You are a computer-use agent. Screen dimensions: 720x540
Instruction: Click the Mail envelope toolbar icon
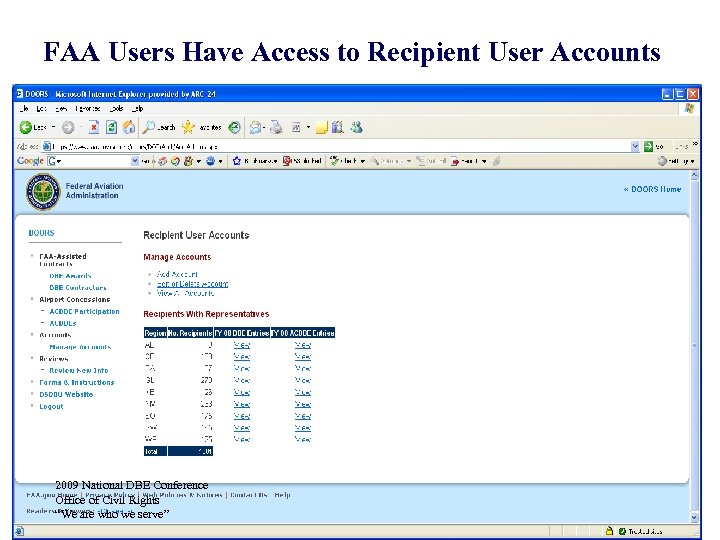255,127
